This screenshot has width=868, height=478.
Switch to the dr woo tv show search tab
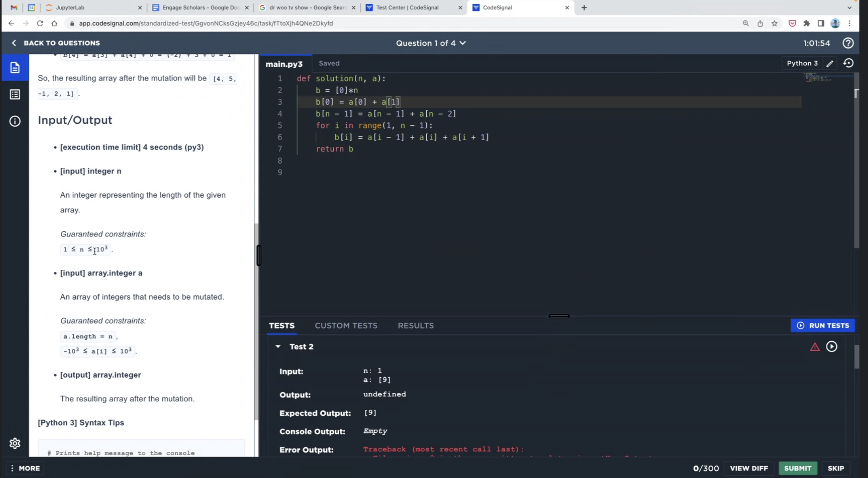pos(307,7)
